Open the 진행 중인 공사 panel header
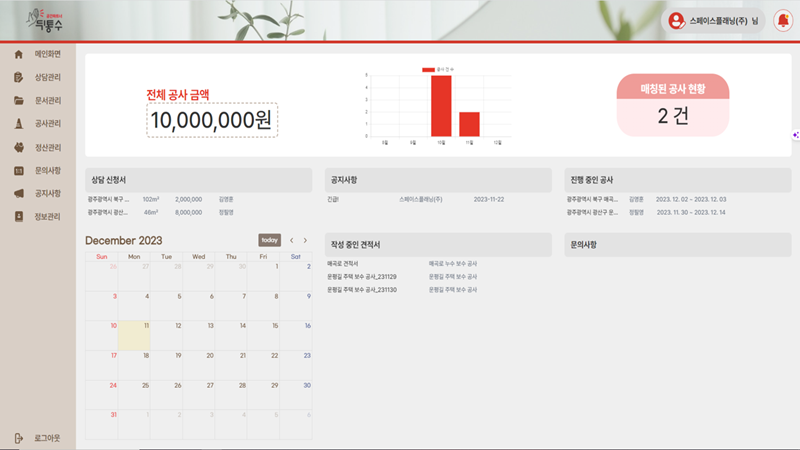Image resolution: width=800 pixels, height=450 pixels. [678, 180]
